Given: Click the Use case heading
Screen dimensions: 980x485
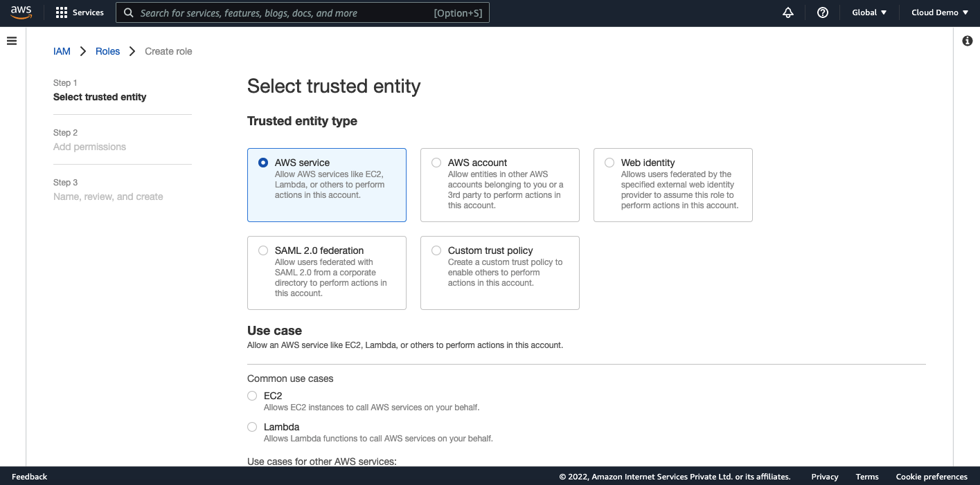Looking at the screenshot, I should point(274,331).
